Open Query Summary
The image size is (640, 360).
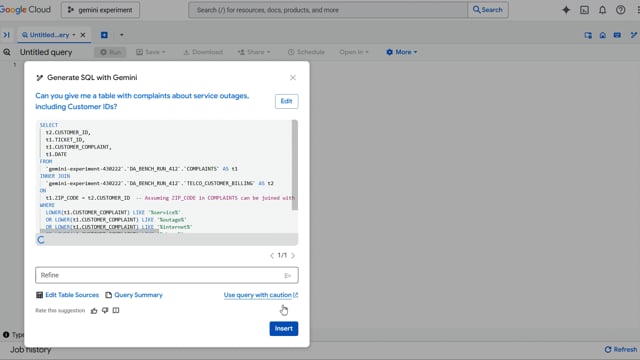pos(134,295)
